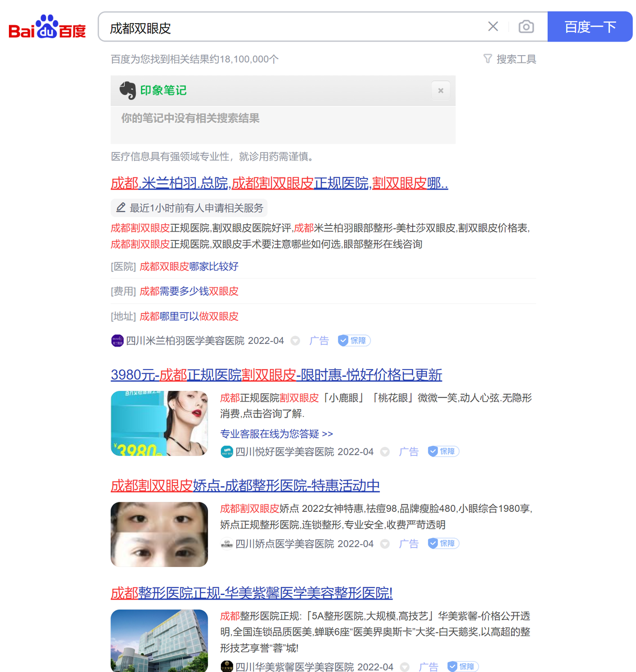Click the 广告 label on 华美紫馨 result
This screenshot has width=636, height=672.
tap(428, 667)
